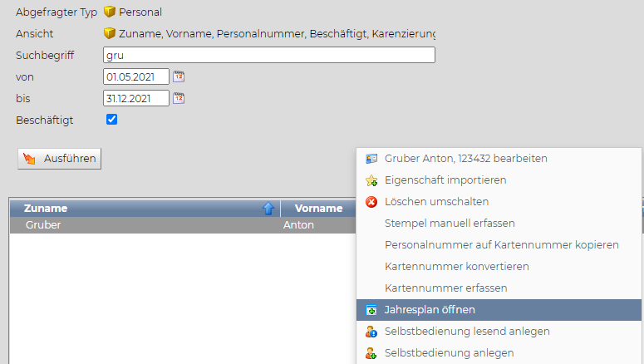Click the Eigenschaft importieren star icon
644x364 pixels.
(371, 180)
